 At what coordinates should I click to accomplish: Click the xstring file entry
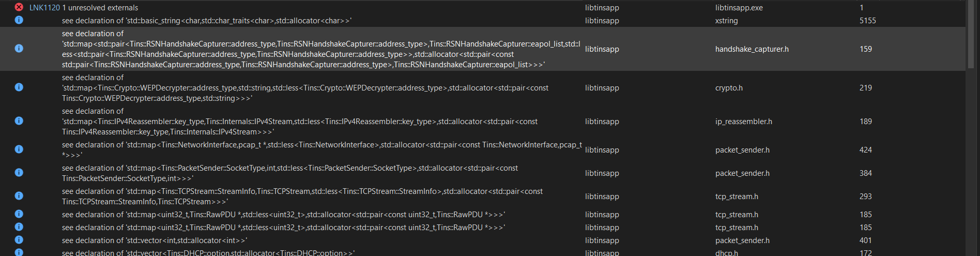(x=726, y=21)
